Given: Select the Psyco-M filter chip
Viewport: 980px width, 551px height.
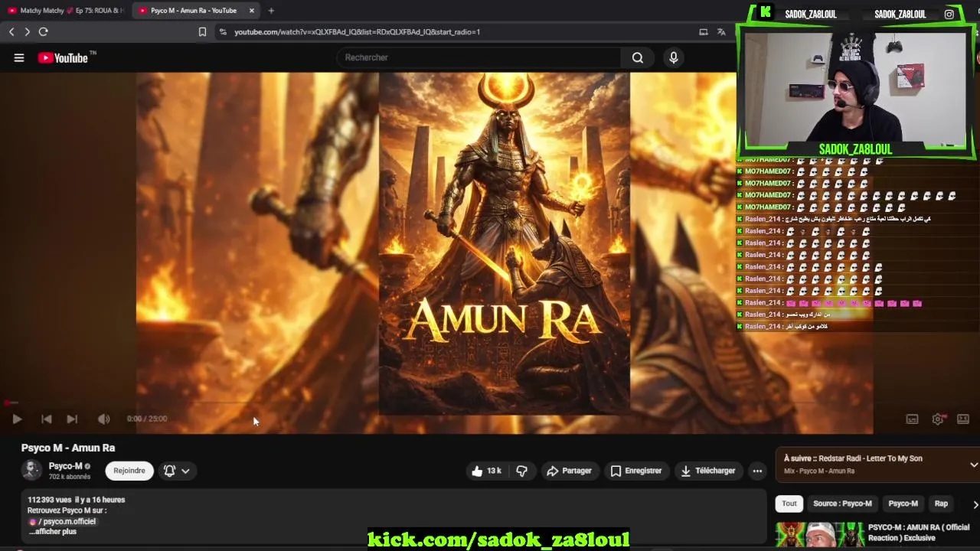Looking at the screenshot, I should click(903, 504).
